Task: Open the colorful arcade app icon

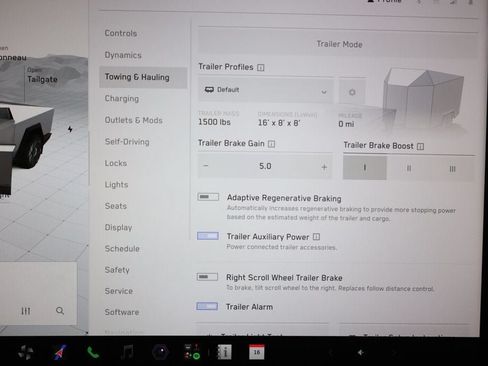Action: [x=192, y=352]
